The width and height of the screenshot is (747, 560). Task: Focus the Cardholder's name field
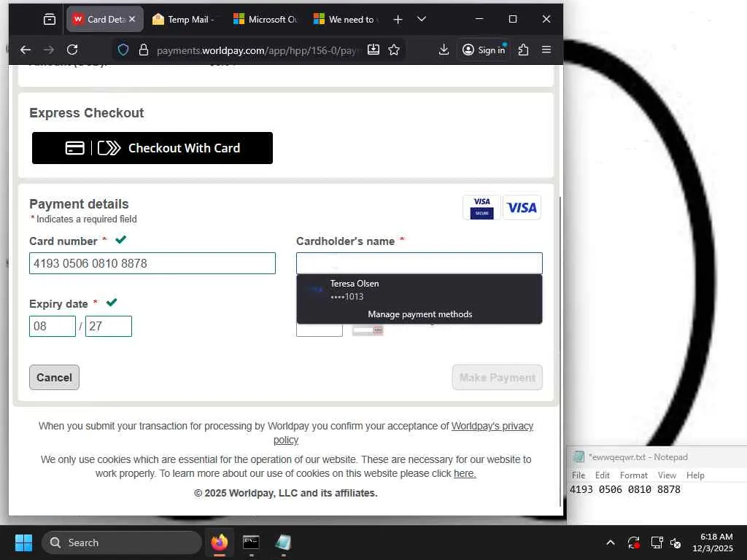click(x=419, y=263)
